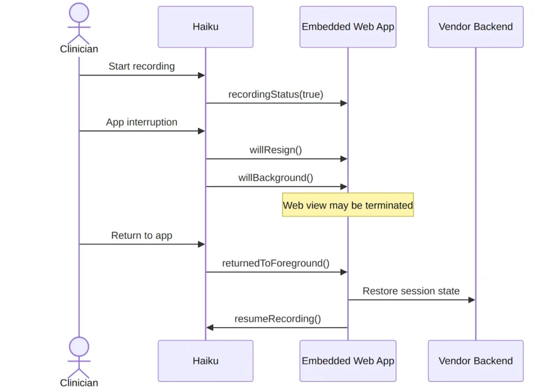The height and width of the screenshot is (392, 560).
Task: Click the 'App interruption' message label
Action: coord(142,122)
